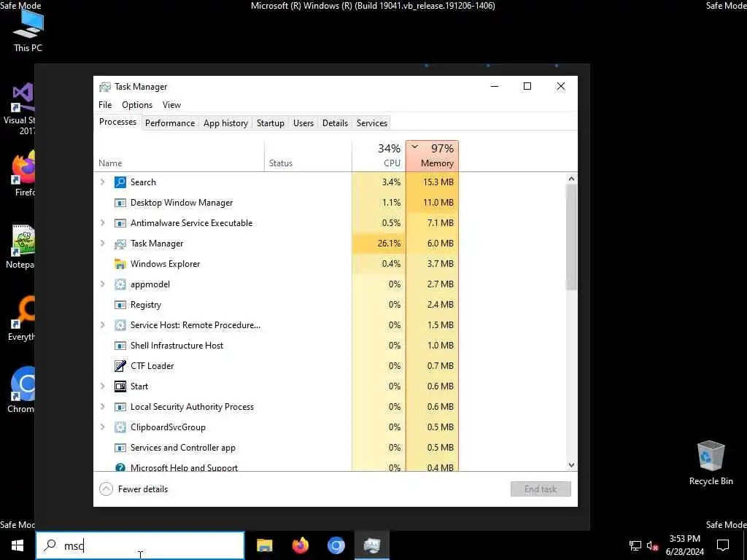
Task: Select the CTF Loader process name
Action: (x=152, y=366)
